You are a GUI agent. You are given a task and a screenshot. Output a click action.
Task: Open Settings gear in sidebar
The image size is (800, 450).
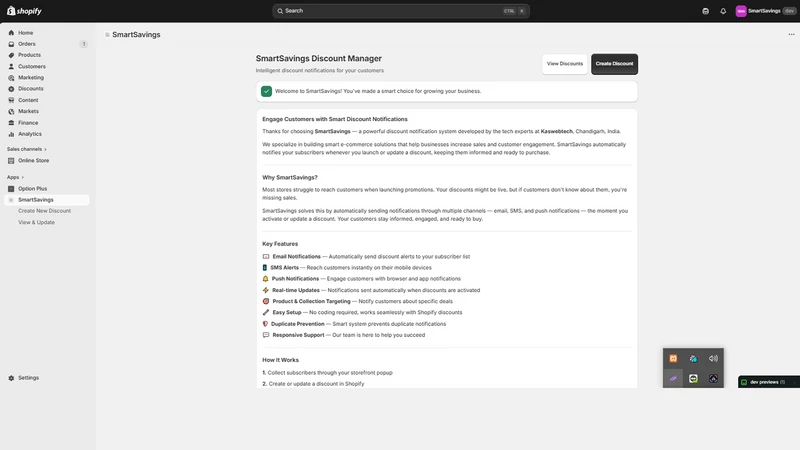[x=11, y=378]
